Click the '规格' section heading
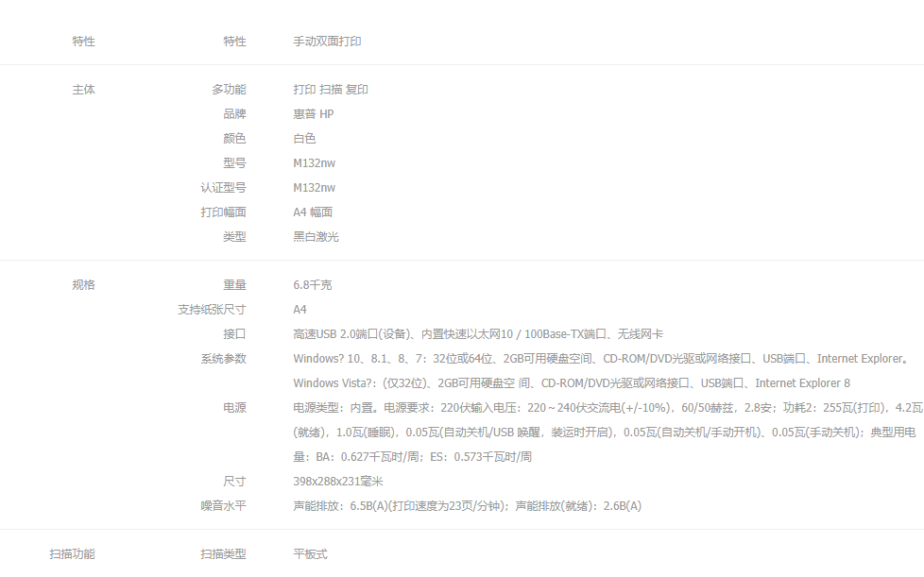This screenshot has width=924, height=577. pyautogui.click(x=84, y=285)
